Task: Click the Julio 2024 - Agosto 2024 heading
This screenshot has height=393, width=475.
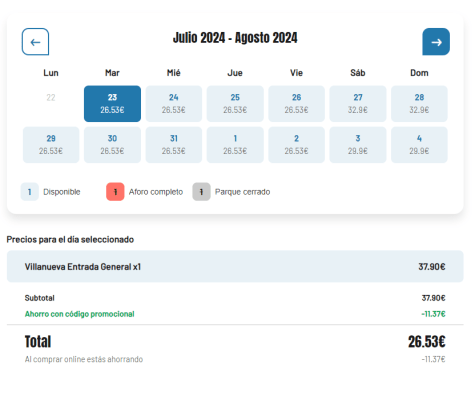Action: (235, 38)
